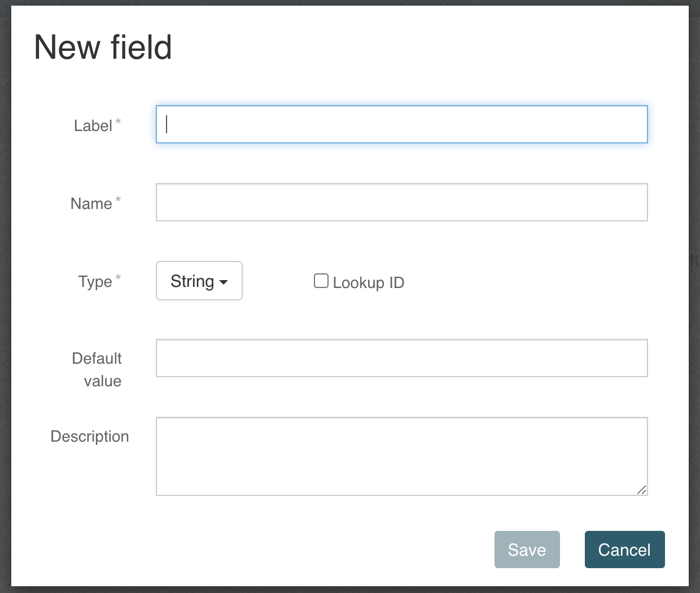The width and height of the screenshot is (700, 593).
Task: Focus the Default value input
Action: click(401, 357)
